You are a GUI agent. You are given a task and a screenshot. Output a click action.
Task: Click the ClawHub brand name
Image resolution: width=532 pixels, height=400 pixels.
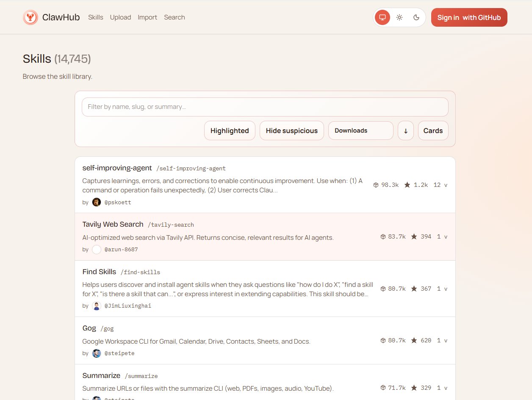[x=61, y=17]
